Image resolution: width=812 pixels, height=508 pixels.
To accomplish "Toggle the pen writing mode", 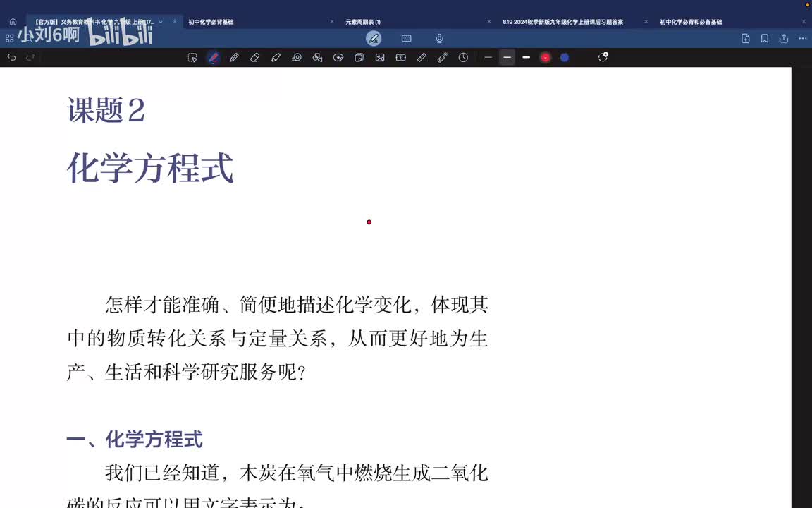I will (x=374, y=38).
